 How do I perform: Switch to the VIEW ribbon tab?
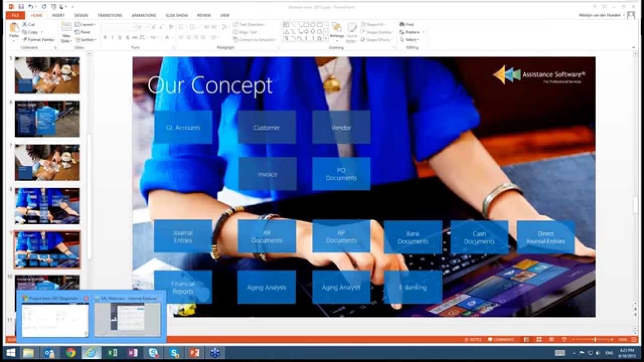click(x=225, y=16)
